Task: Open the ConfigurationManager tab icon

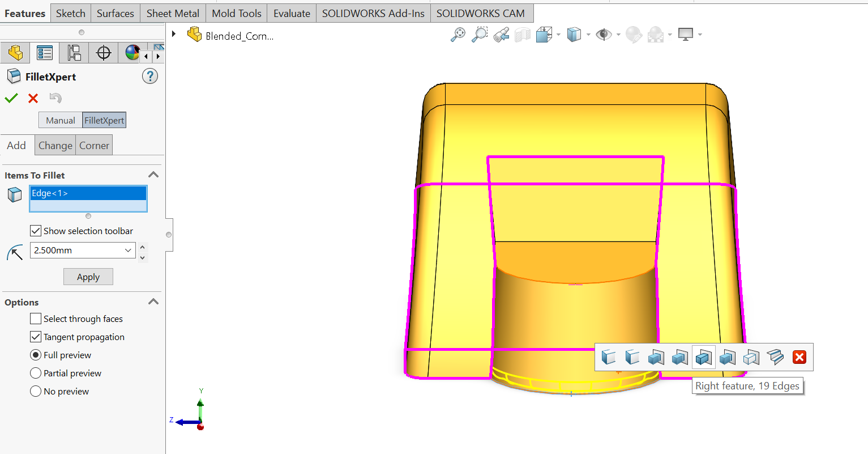Action: click(x=74, y=53)
